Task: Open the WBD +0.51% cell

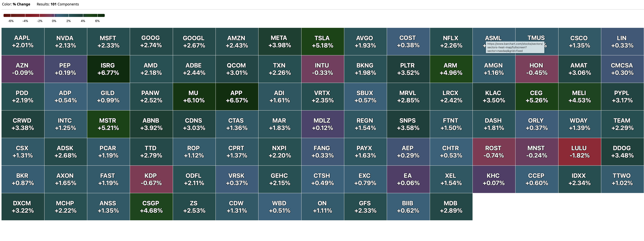Action: [280, 207]
